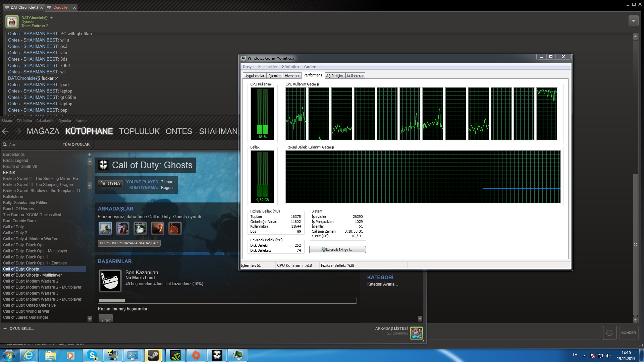Switch to the Kullanıcılar tab
The image size is (644, 362).
tap(355, 76)
